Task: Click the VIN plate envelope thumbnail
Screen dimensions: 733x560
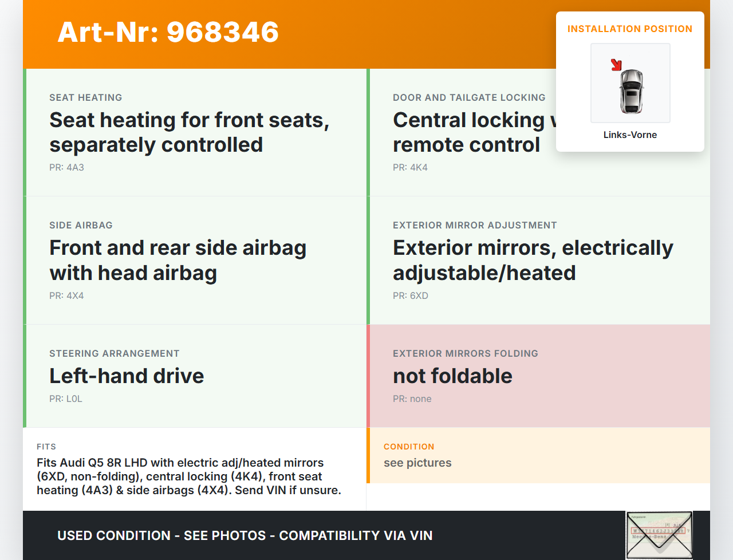Action: 659,535
